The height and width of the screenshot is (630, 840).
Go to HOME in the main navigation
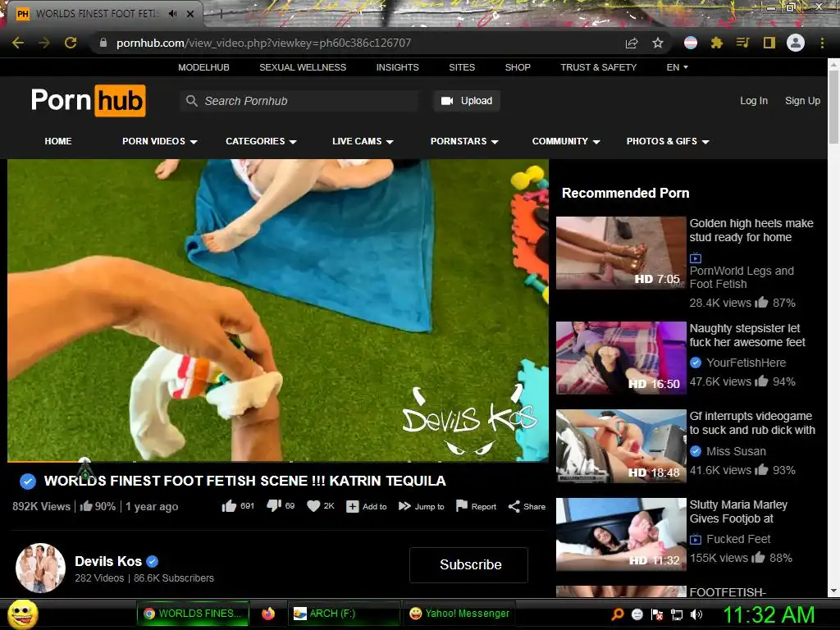[58, 141]
